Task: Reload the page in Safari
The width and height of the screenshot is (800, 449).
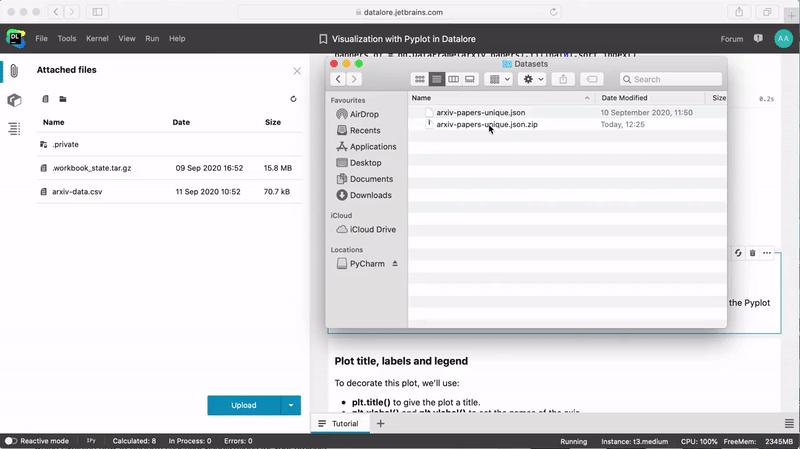Action: coord(553,12)
